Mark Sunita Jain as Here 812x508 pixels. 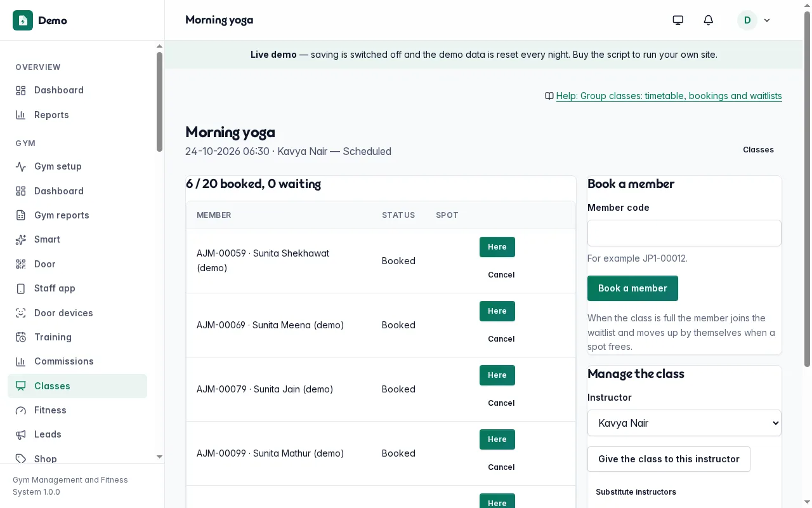tap(497, 375)
